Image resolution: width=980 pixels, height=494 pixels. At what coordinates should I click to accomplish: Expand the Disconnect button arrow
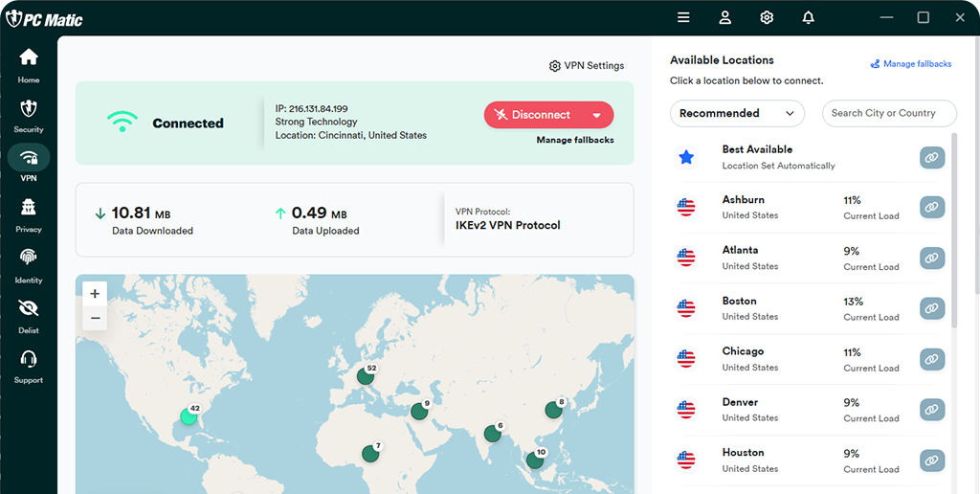[x=596, y=115]
